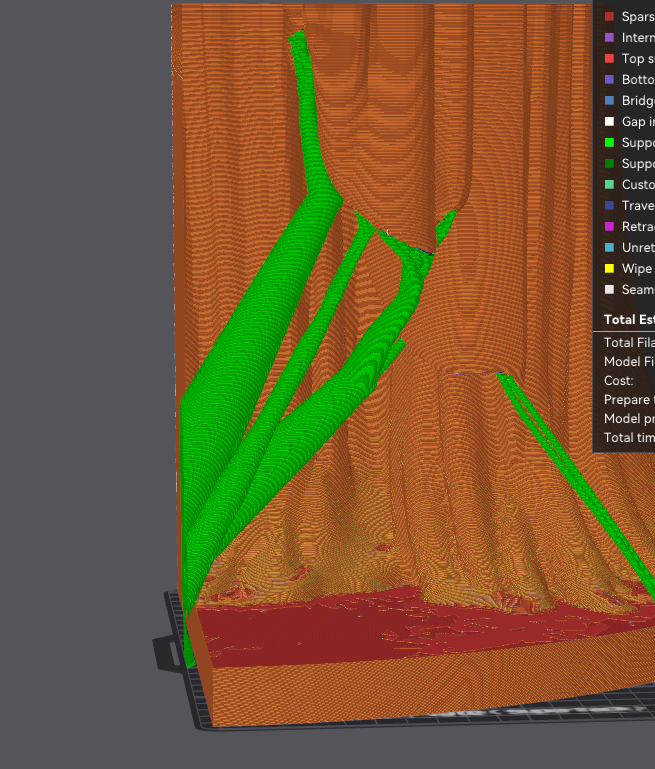Click the 'Cost:' row label

(619, 381)
